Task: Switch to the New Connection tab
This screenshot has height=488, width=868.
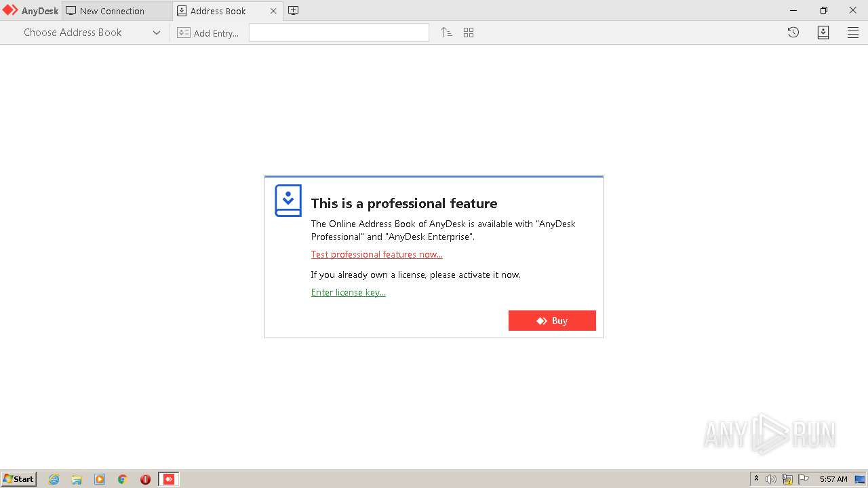Action: click(117, 11)
